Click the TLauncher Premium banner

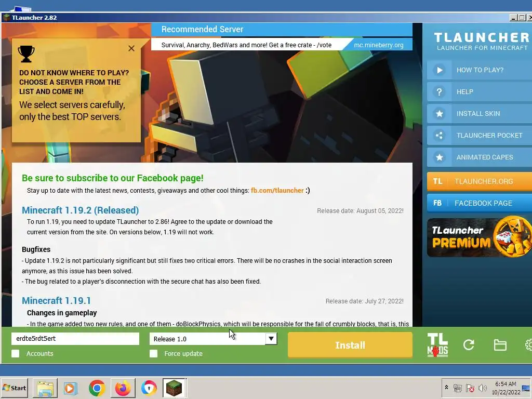click(x=480, y=237)
